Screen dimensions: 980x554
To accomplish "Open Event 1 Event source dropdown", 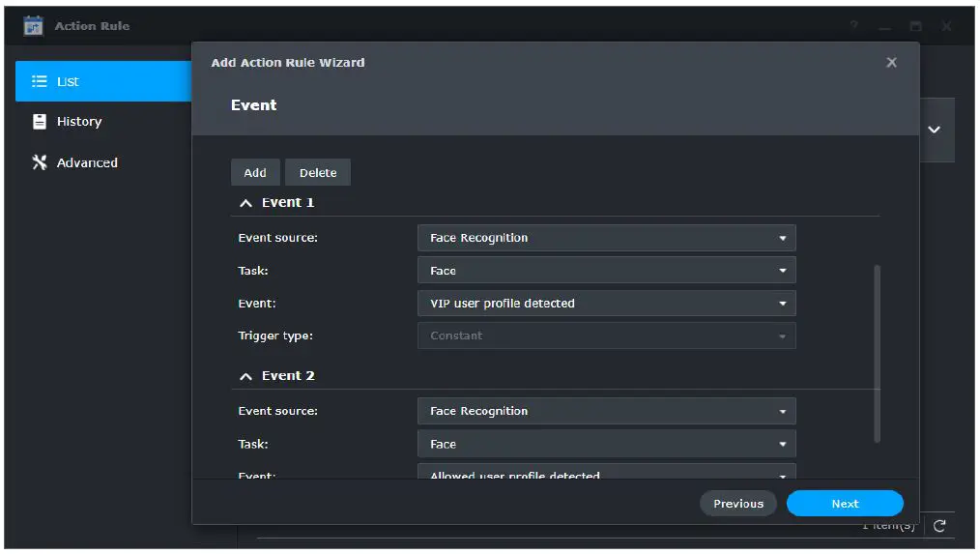I will tap(607, 238).
